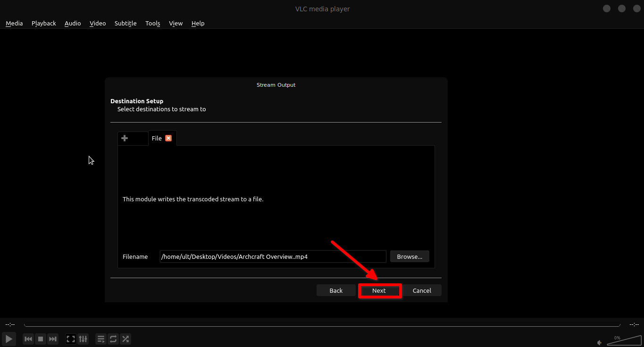The image size is (644, 347).
Task: Open the Media menu
Action: coord(14,23)
